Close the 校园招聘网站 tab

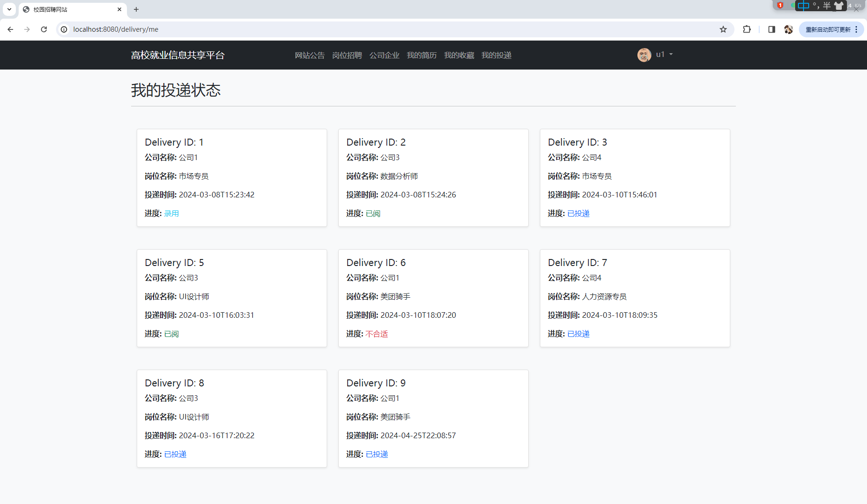click(x=119, y=9)
